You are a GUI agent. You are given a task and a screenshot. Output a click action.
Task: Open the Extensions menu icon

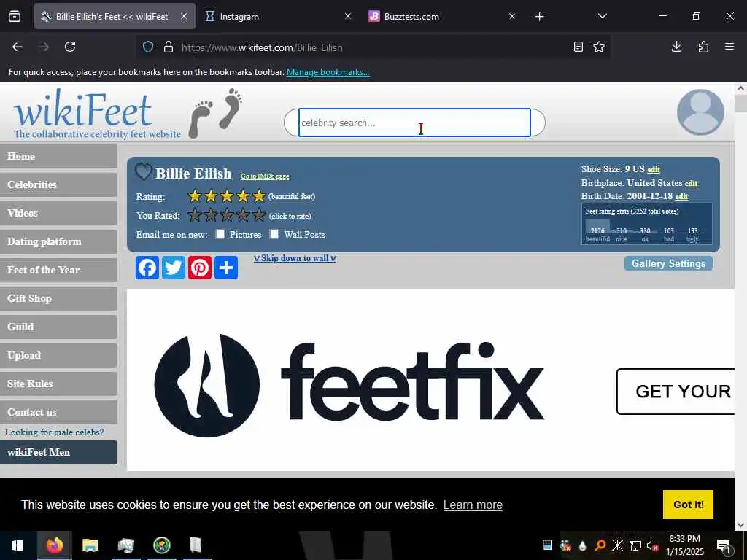pyautogui.click(x=703, y=47)
